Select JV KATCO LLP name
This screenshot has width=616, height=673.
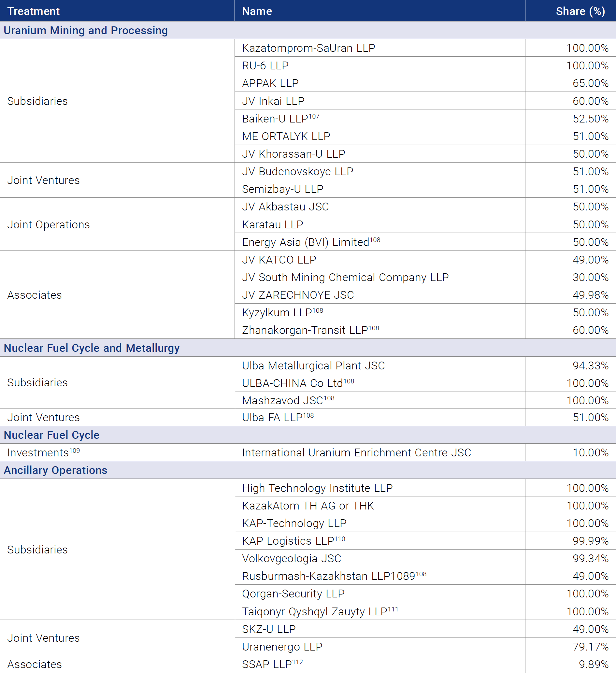[279, 260]
